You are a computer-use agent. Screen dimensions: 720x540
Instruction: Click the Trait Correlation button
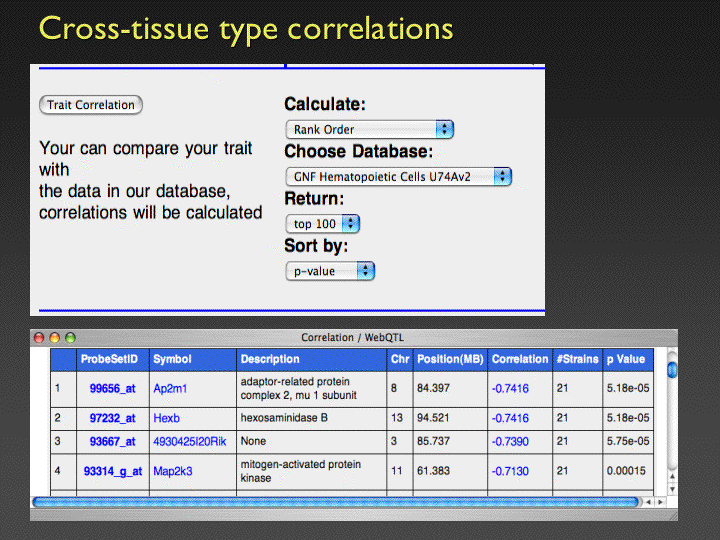[91, 105]
